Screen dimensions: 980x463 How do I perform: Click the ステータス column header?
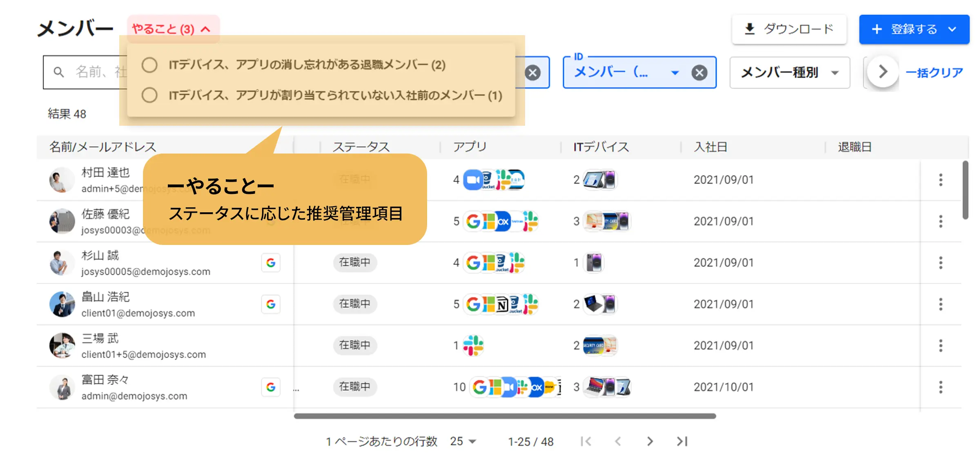click(x=361, y=147)
